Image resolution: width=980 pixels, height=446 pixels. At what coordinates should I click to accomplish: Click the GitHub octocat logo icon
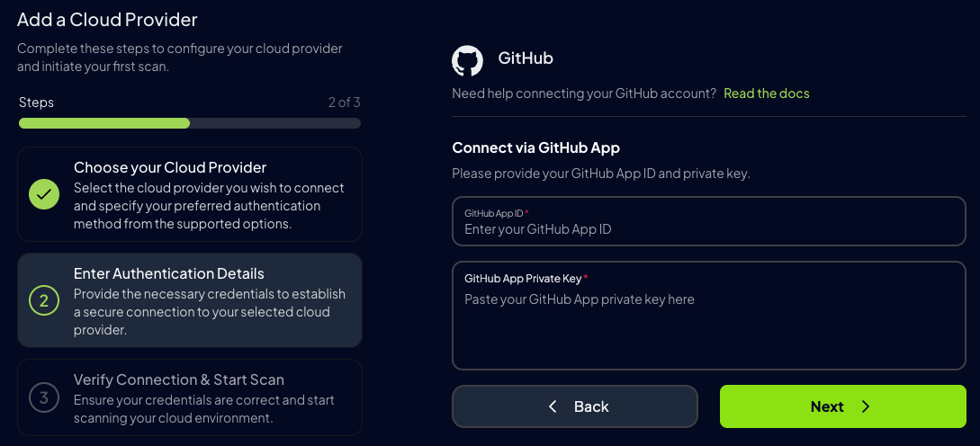click(x=467, y=60)
